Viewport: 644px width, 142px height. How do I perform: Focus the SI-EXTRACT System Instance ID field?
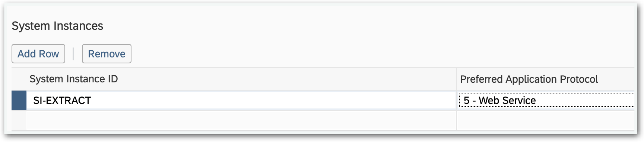241,100
